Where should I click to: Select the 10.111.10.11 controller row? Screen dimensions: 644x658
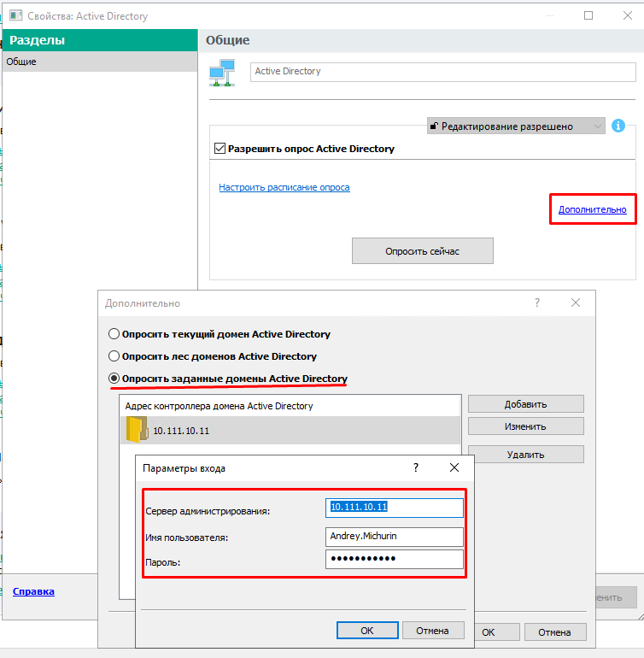tap(290, 430)
